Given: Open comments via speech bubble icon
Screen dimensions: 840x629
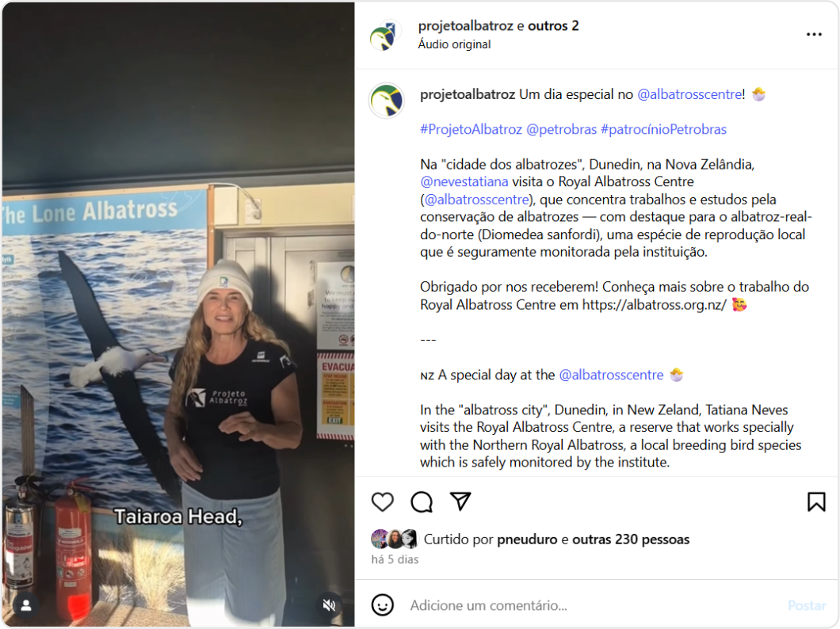Looking at the screenshot, I should [x=422, y=501].
